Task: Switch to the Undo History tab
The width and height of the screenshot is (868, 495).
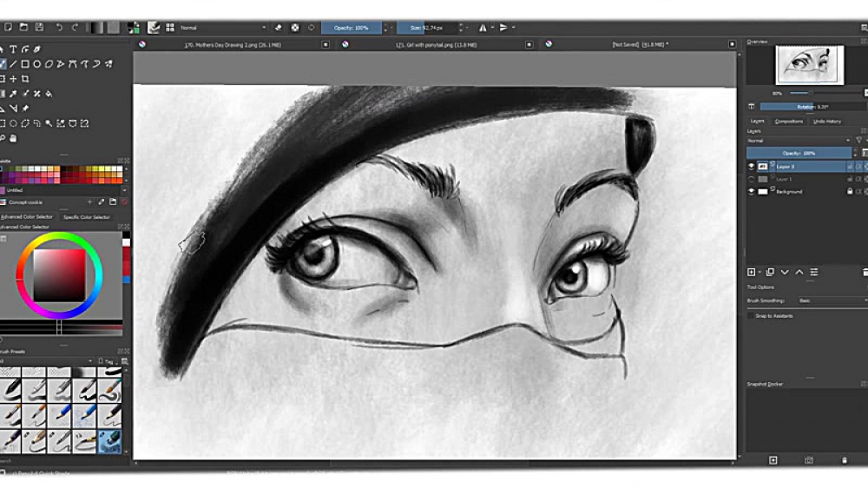Action: (826, 122)
